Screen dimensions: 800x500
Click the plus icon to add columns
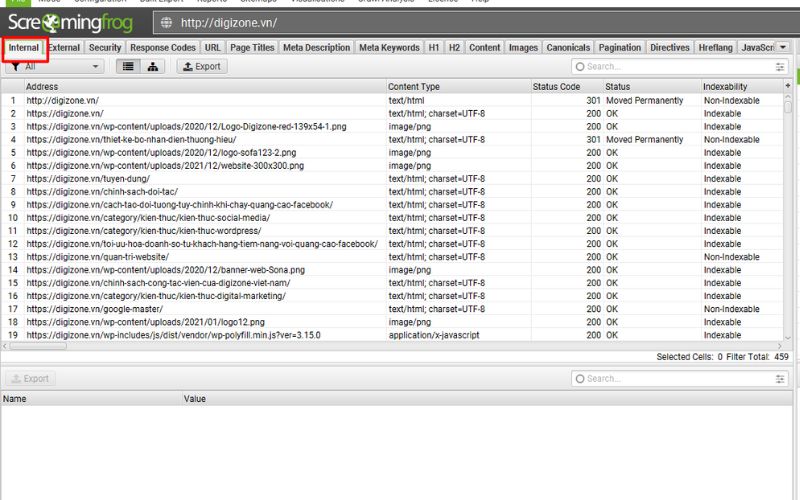tap(788, 86)
